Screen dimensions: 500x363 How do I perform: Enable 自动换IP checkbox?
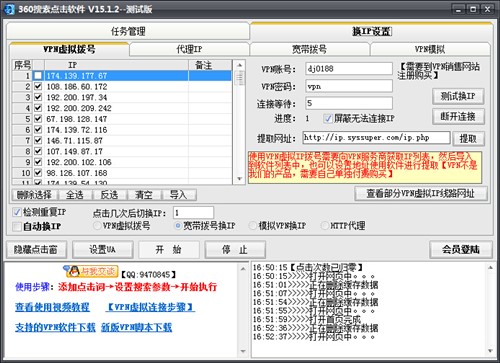(17, 227)
